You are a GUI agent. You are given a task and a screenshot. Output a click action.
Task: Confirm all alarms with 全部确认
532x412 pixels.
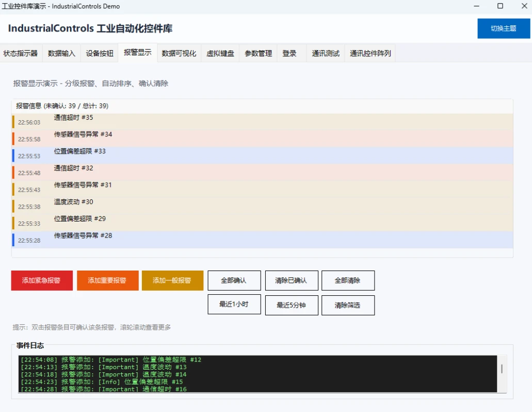pyautogui.click(x=234, y=280)
